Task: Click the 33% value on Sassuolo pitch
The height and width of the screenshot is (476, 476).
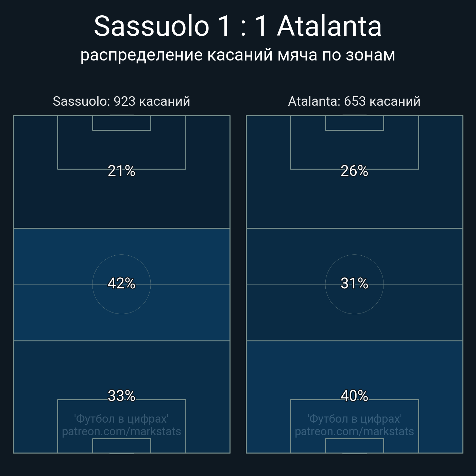Action: click(x=121, y=396)
